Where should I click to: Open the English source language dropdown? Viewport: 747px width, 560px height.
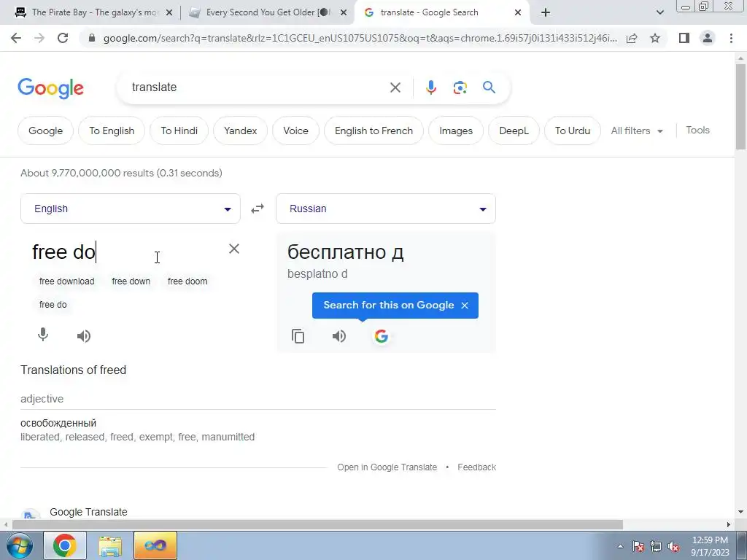click(131, 209)
